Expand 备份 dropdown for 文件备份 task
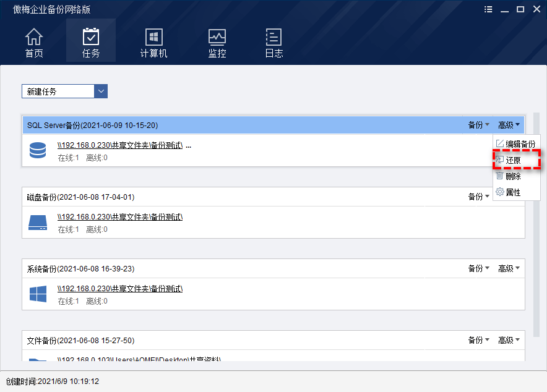547x392 pixels. point(478,340)
